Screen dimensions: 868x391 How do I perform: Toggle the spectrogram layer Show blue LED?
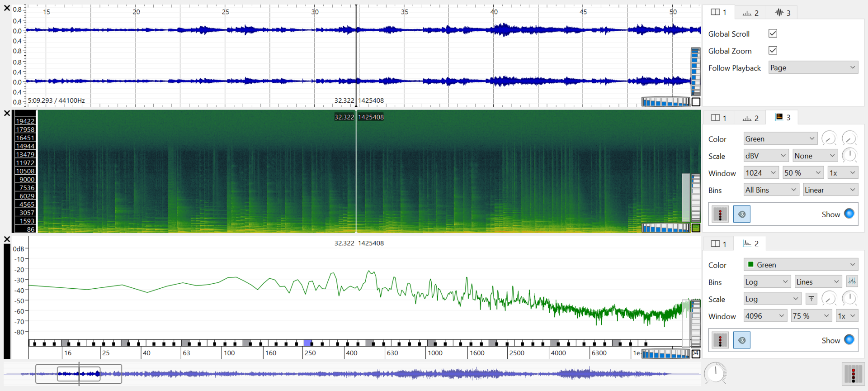tap(849, 214)
